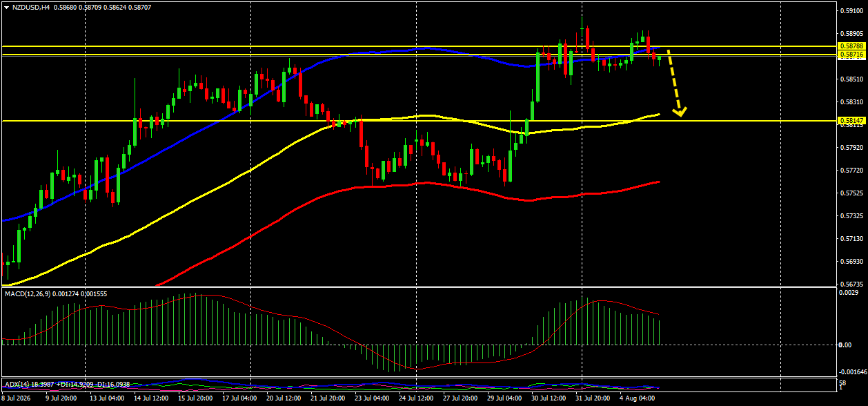Click the 13 Jul 04:00 time label
Image resolution: width=868 pixels, height=406 pixels.
(x=107, y=398)
